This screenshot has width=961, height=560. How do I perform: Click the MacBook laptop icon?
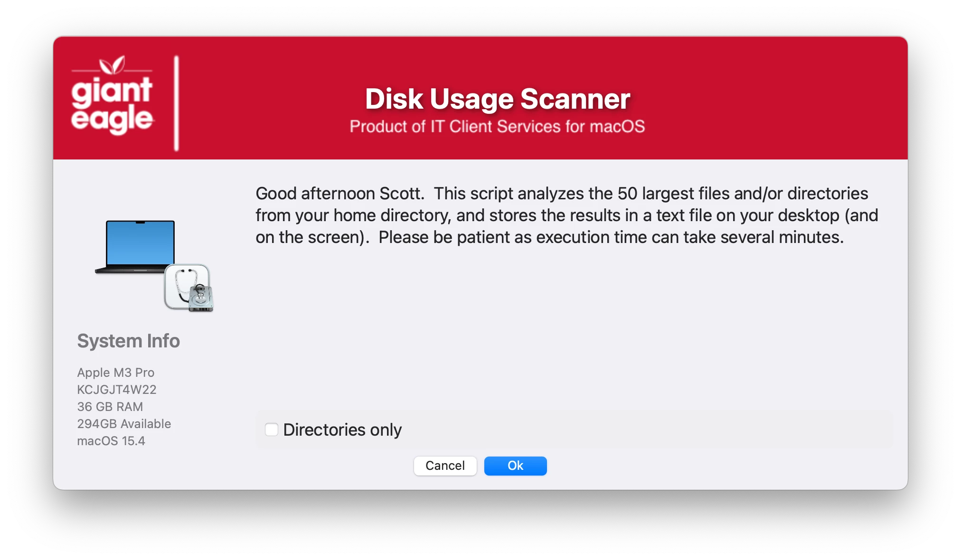click(136, 247)
